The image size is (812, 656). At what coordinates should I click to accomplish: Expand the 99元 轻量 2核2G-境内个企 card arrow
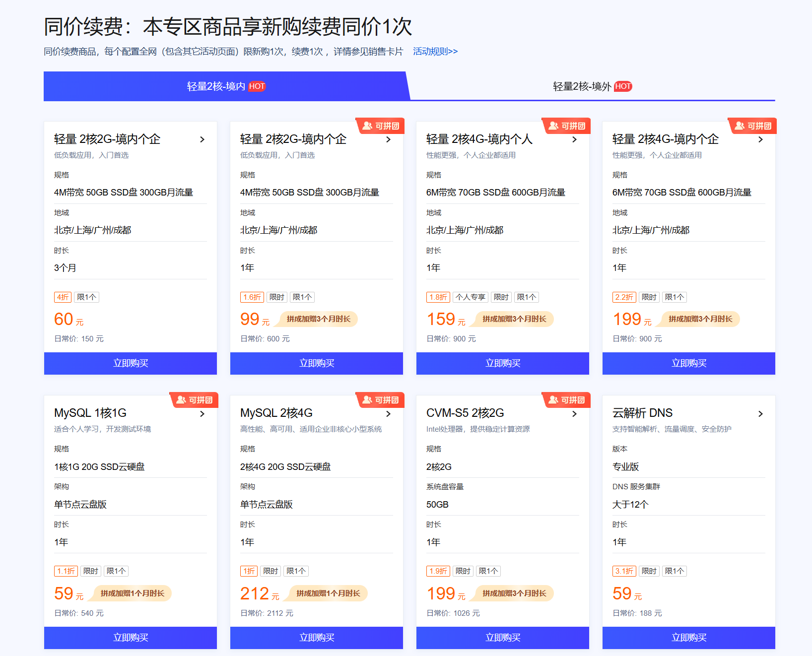[388, 139]
